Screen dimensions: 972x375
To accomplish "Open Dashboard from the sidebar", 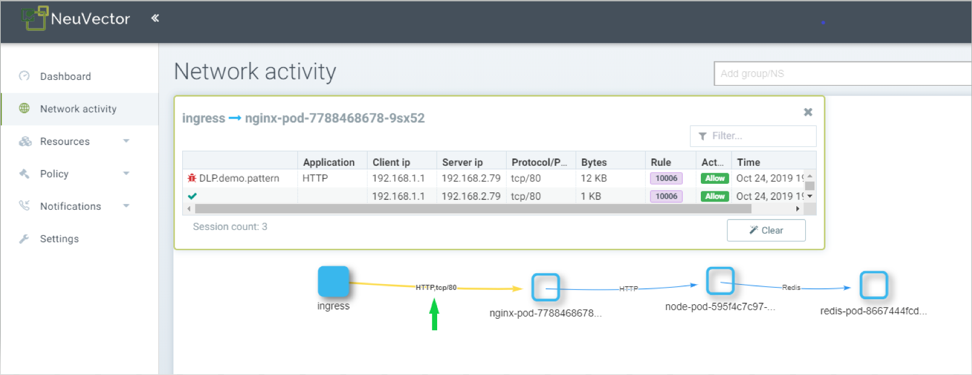I will (x=65, y=76).
